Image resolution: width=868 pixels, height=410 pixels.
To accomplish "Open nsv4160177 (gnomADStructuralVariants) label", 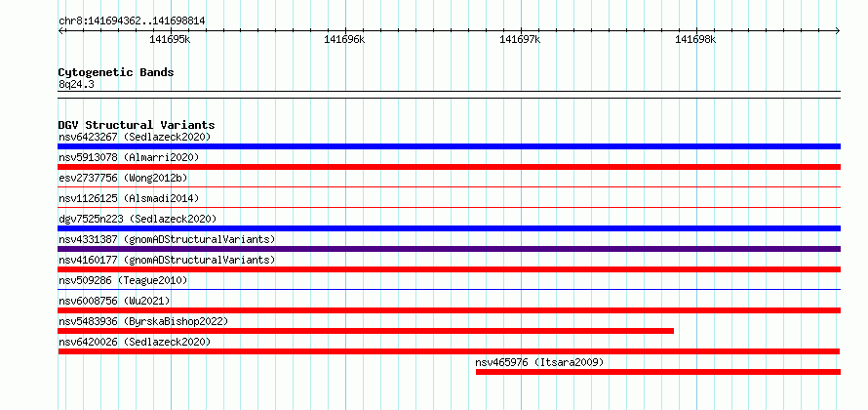I will (167, 260).
